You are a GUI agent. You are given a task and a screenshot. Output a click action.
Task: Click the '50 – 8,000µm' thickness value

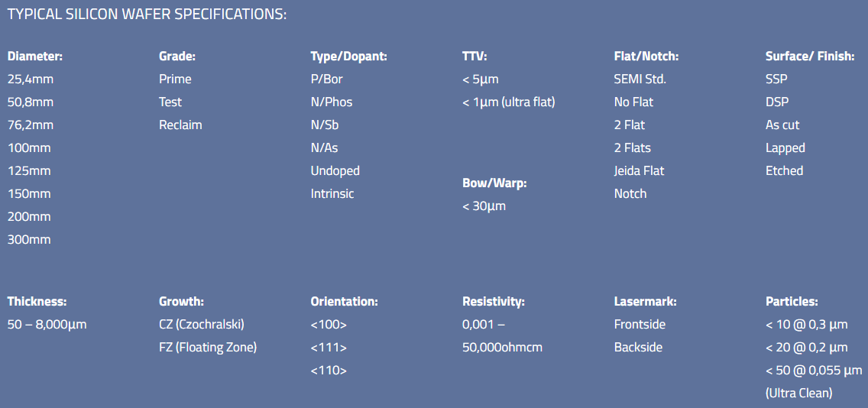click(x=47, y=325)
